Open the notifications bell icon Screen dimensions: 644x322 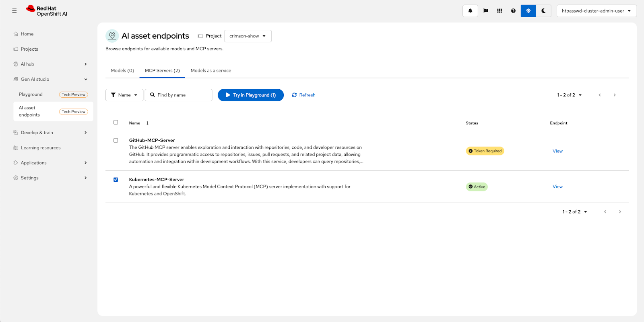coord(470,11)
